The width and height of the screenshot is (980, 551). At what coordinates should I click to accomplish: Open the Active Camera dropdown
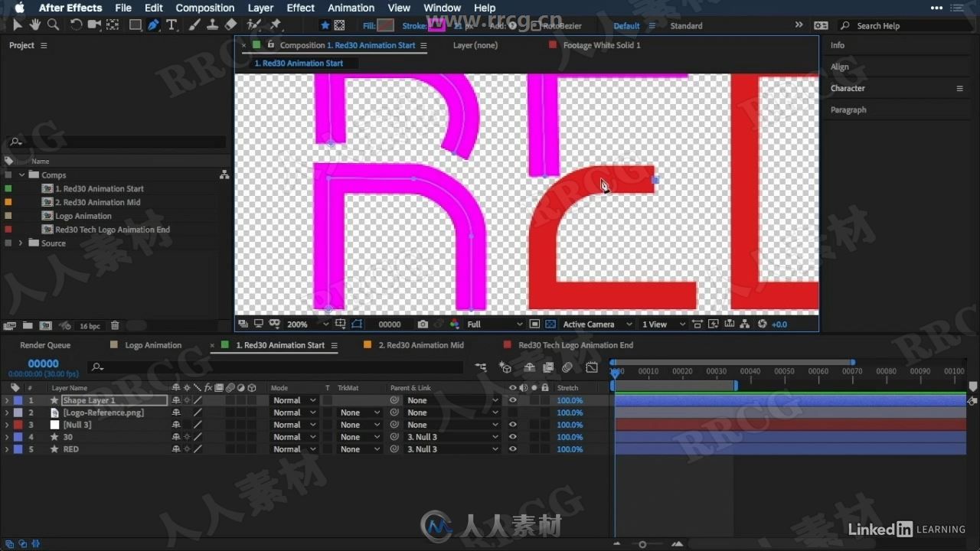pos(598,324)
